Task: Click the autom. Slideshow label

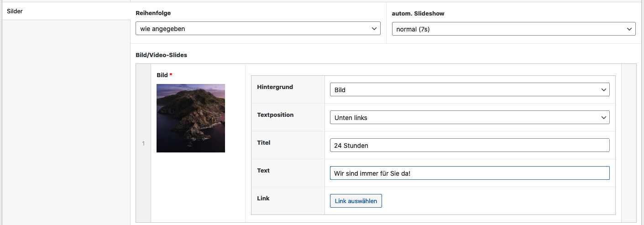Action: click(x=418, y=14)
